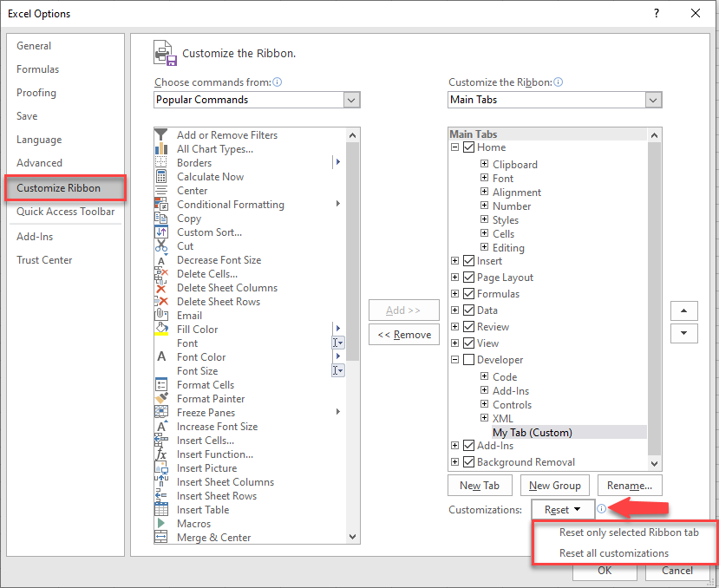Viewport: 719px width, 588px height.
Task: Click the New Group button
Action: point(555,486)
